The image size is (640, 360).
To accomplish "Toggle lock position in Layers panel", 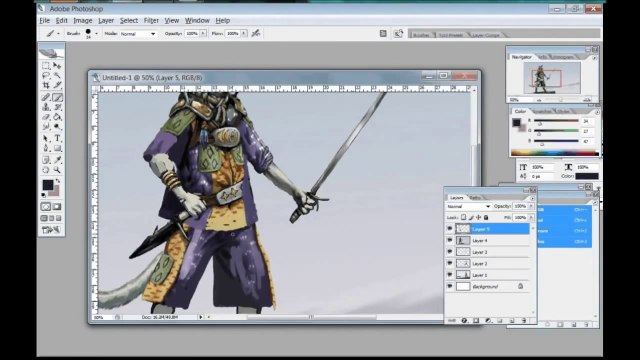I will point(478,218).
